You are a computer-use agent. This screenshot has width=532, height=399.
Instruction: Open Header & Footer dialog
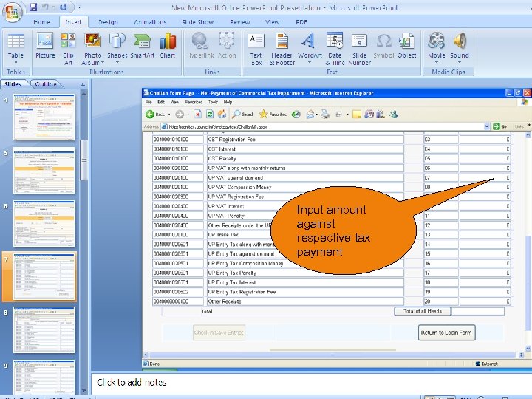282,49
